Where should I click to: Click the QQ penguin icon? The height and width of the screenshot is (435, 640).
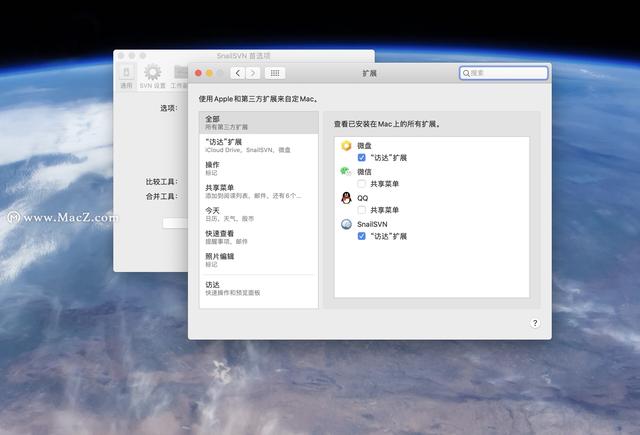[x=346, y=198]
